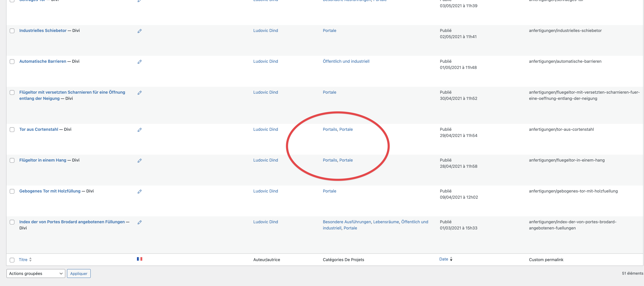
Task: Filter by Portails category on Cortenstahl row
Action: pyautogui.click(x=330, y=129)
